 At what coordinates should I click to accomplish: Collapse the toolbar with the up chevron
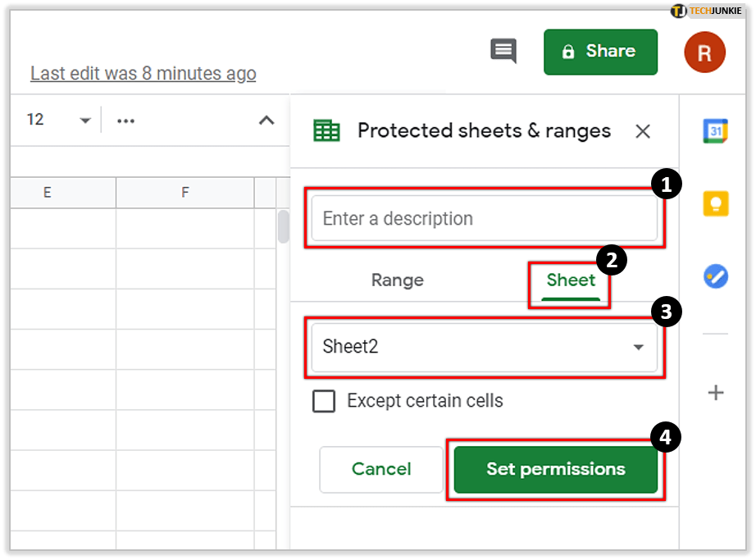coord(266,121)
